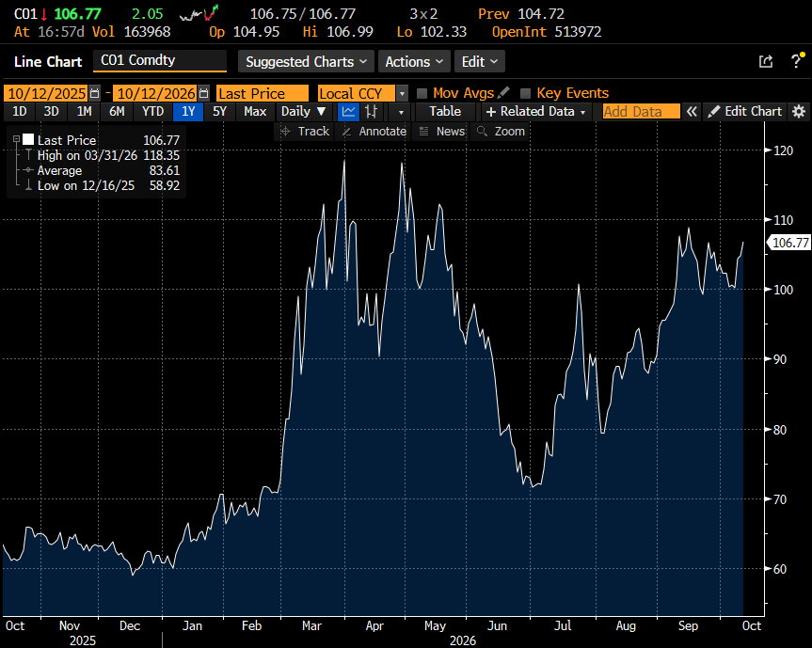Viewport: 812px width, 648px height.
Task: Open the Suggested Charts dropdown
Action: [306, 61]
